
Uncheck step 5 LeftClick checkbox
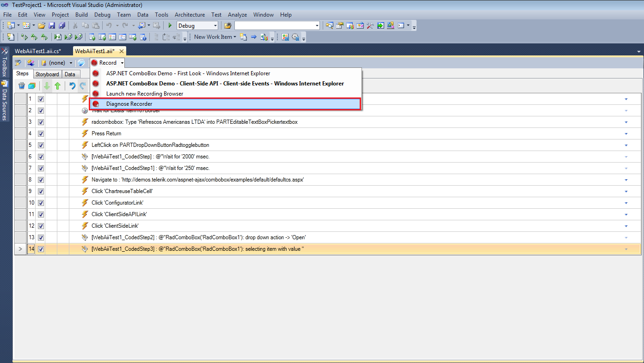point(41,145)
